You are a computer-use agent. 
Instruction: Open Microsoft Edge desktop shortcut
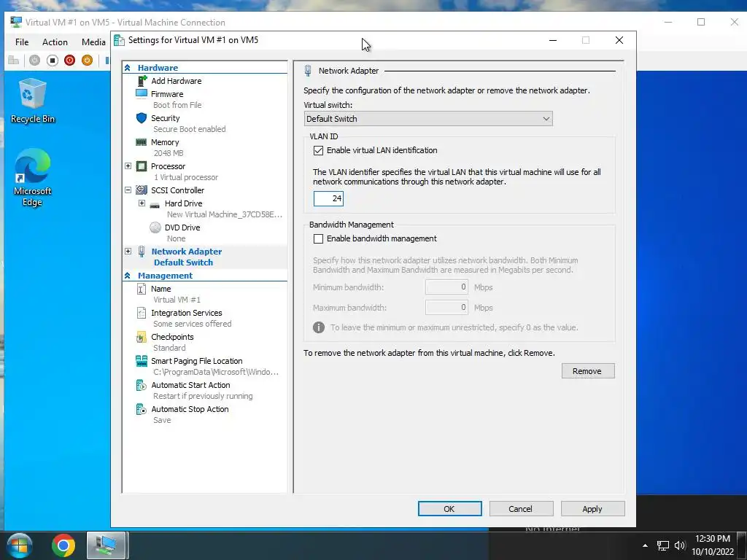(32, 177)
